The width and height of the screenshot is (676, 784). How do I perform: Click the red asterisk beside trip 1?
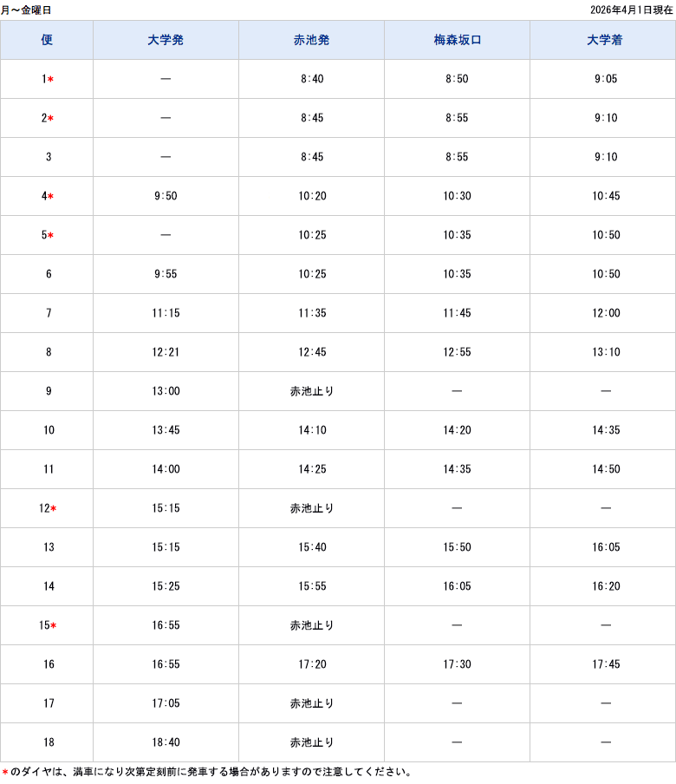point(51,80)
